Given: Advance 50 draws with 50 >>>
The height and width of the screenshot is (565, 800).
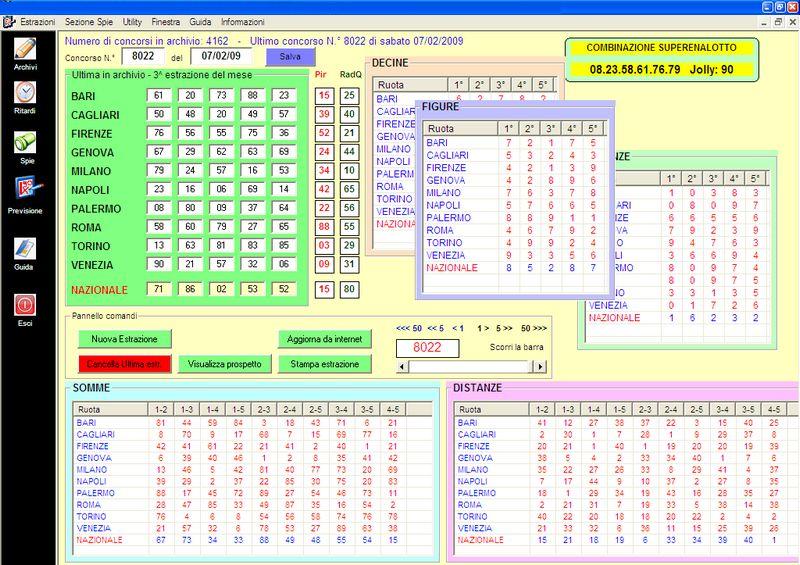Looking at the screenshot, I should coord(534,328).
